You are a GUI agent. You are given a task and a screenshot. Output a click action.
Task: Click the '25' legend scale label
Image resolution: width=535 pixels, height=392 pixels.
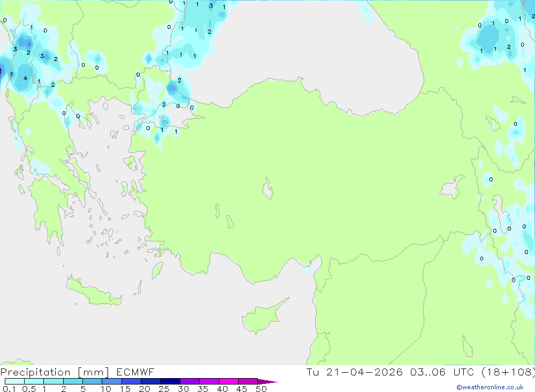click(x=164, y=389)
